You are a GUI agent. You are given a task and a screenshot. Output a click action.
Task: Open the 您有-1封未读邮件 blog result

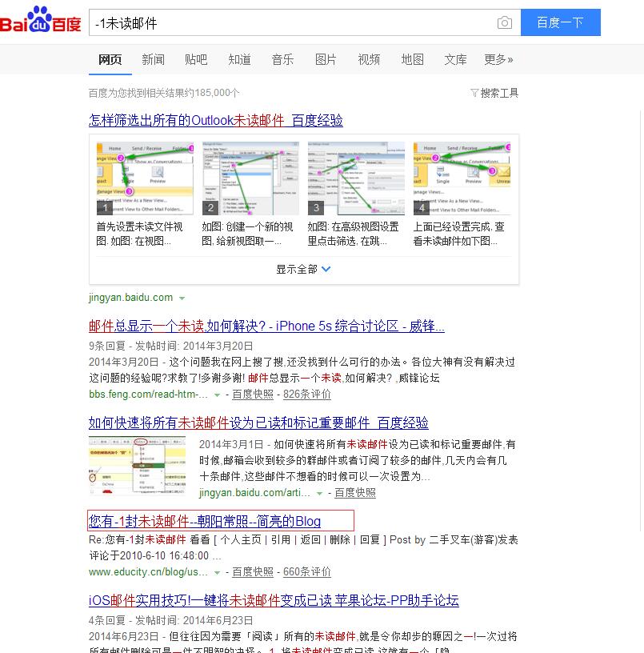click(x=204, y=521)
